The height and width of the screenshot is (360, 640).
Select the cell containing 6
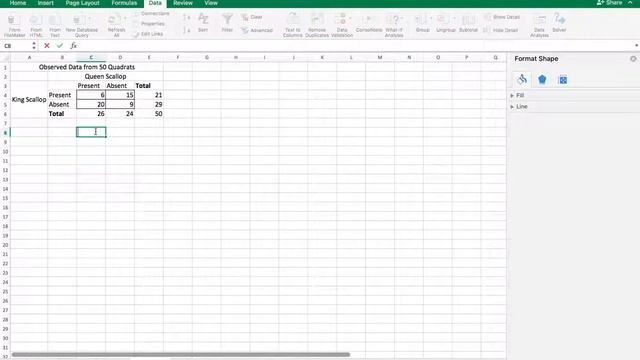(x=91, y=95)
